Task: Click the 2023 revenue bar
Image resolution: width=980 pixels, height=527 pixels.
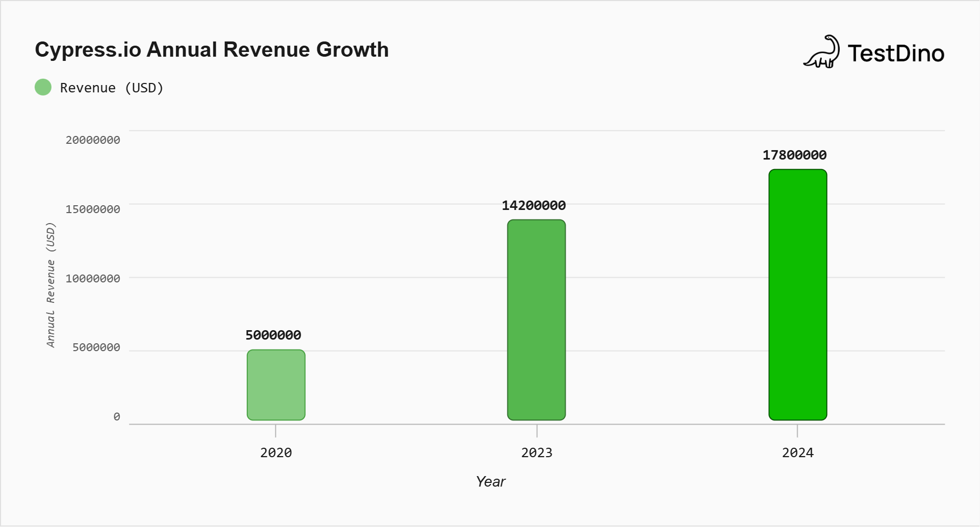Action: tap(536, 320)
